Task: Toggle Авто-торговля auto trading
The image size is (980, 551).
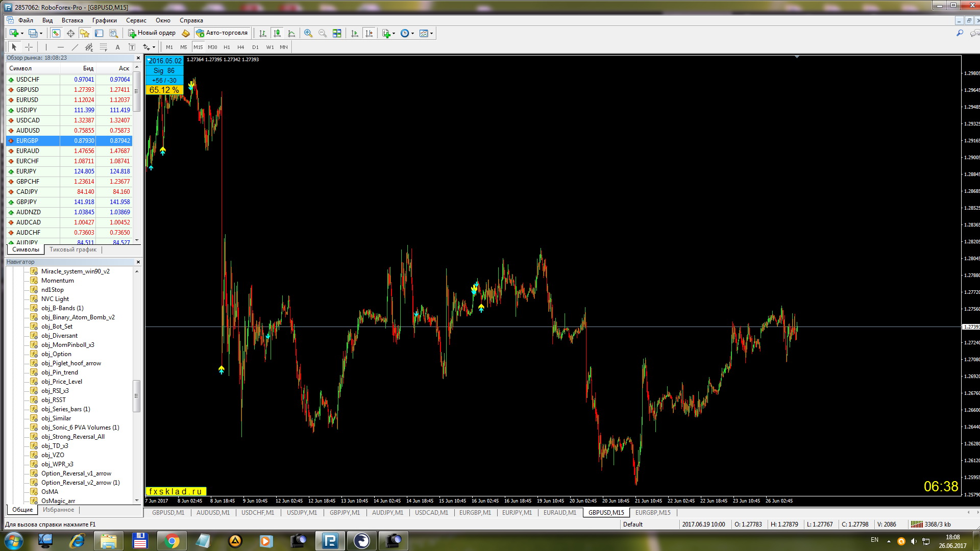Action: 222,33
